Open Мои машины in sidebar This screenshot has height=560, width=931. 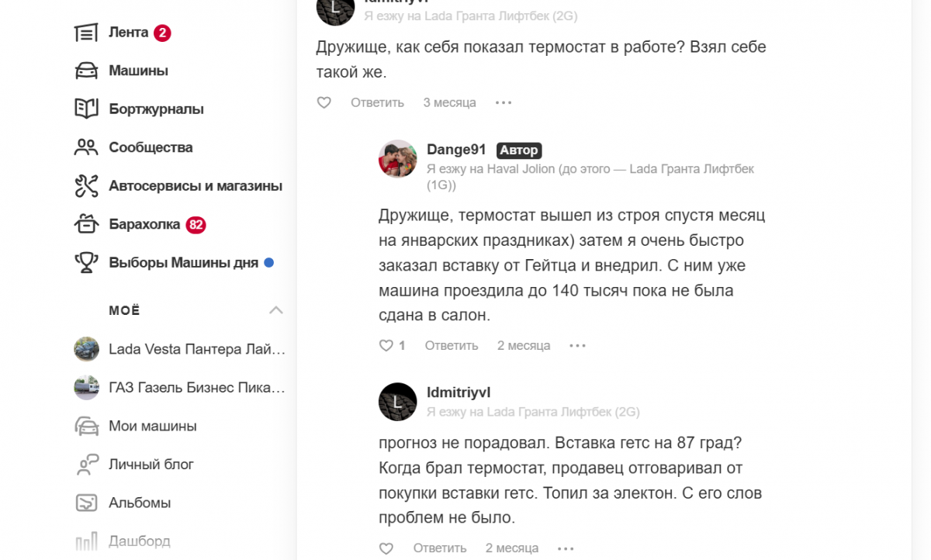[152, 426]
